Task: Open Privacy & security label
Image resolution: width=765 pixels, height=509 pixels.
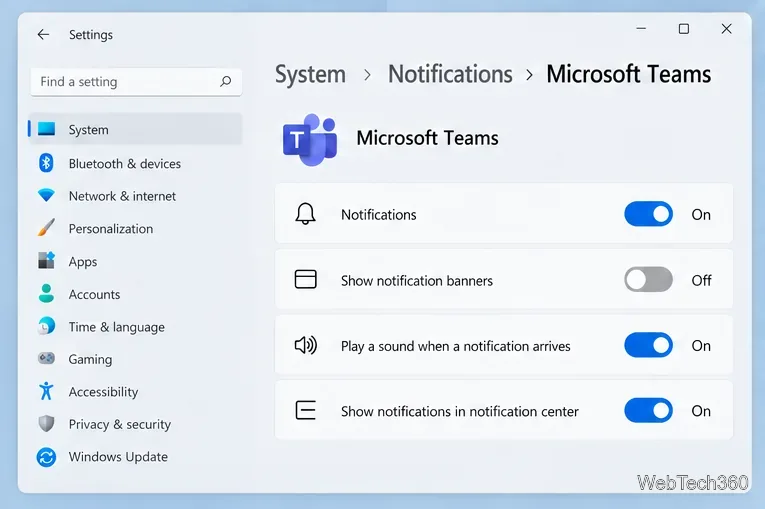Action: point(120,425)
